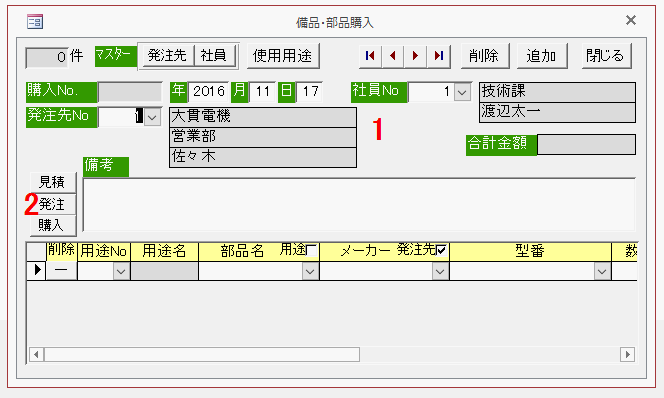Image resolution: width=664 pixels, height=398 pixels.
Task: Click the 営業部 text box
Action: [x=263, y=137]
